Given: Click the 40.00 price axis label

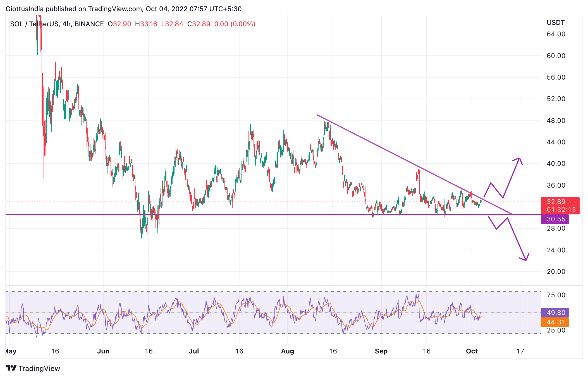Looking at the screenshot, I should click(x=556, y=164).
